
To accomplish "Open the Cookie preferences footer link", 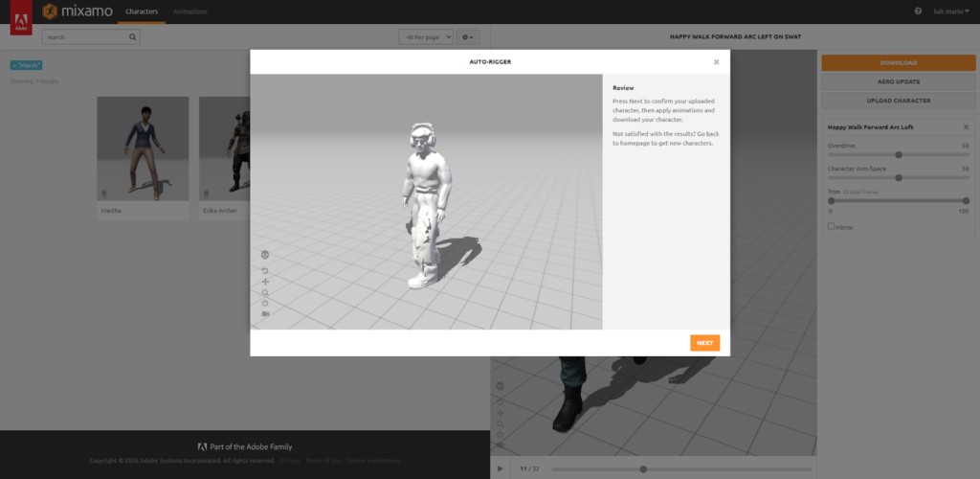I will 374,461.
